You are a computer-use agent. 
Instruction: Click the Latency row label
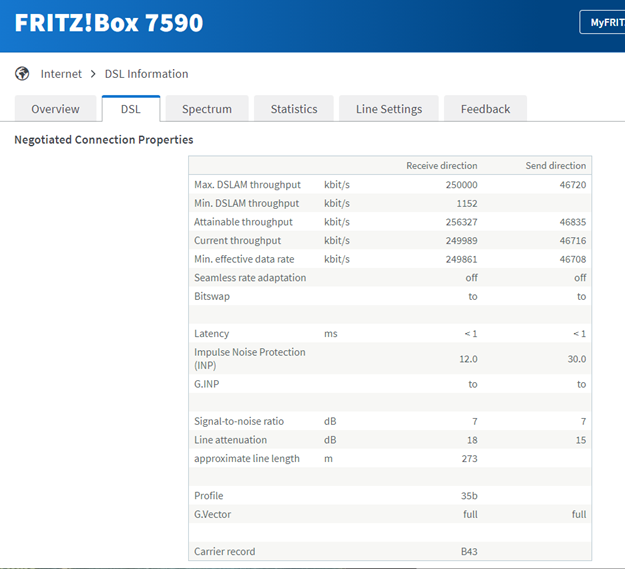pyautogui.click(x=211, y=333)
